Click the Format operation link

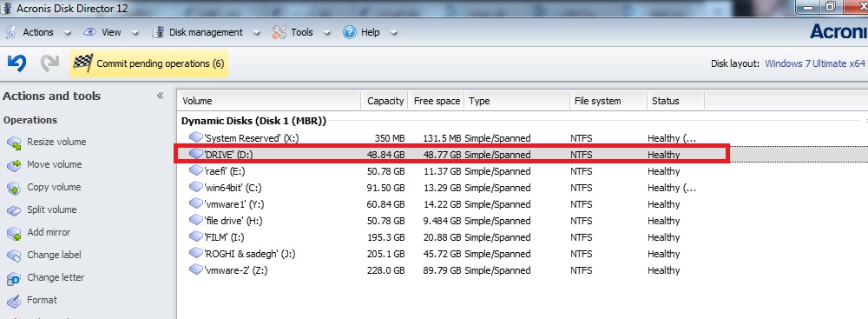[x=42, y=300]
